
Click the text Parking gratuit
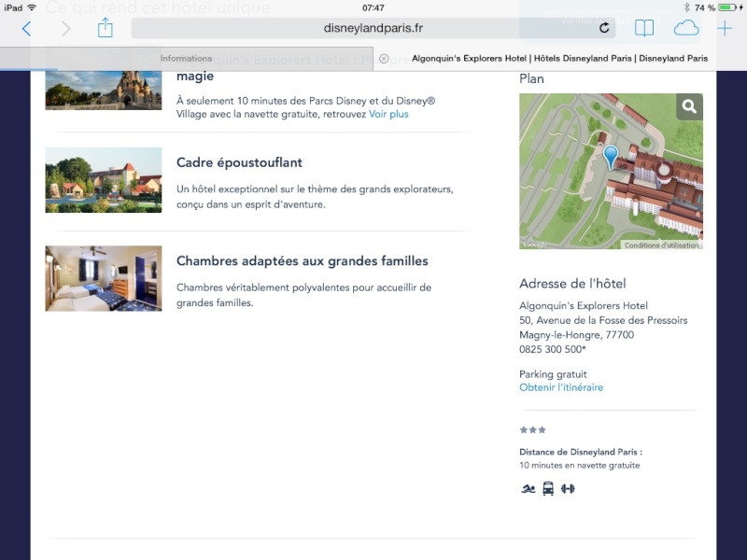553,374
